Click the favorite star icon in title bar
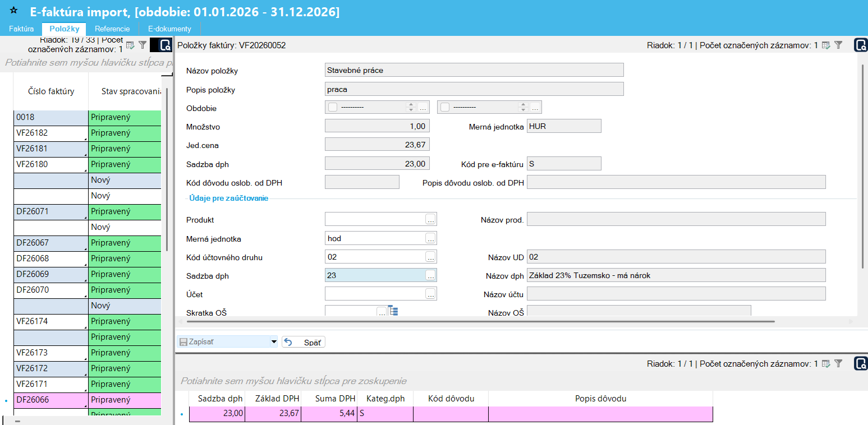868x425 pixels. [x=14, y=11]
